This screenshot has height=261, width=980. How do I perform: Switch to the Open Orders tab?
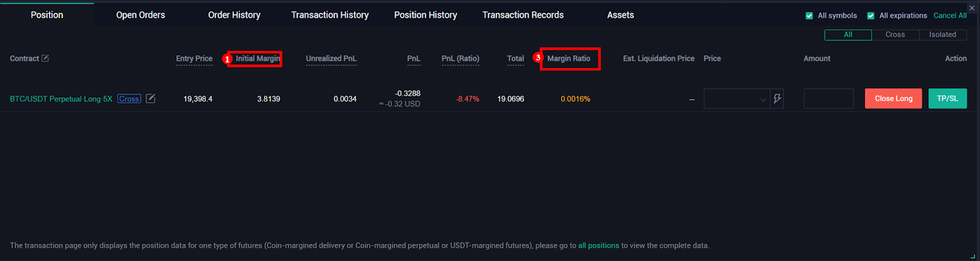click(x=140, y=15)
